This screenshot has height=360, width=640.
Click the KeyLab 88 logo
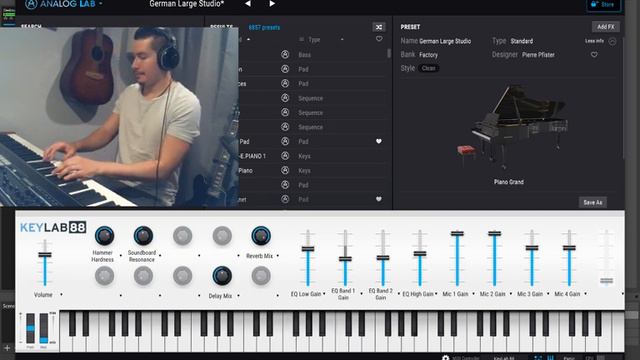[53, 227]
